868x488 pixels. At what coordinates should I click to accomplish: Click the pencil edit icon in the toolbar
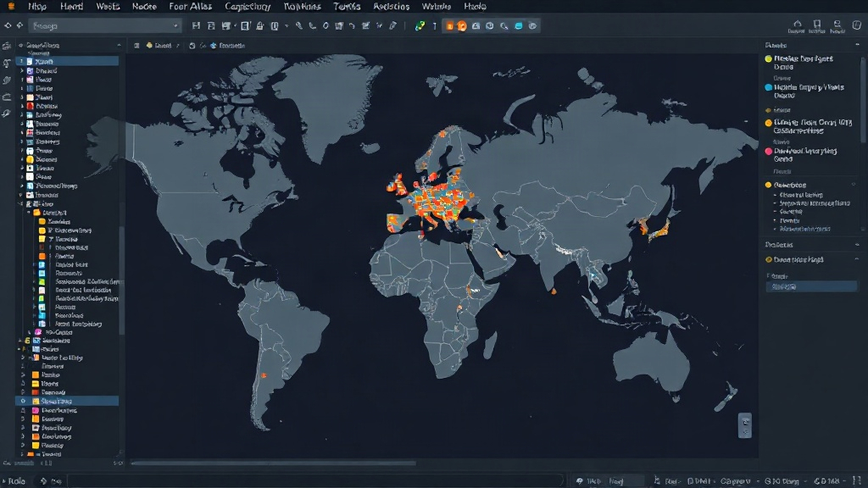point(393,26)
